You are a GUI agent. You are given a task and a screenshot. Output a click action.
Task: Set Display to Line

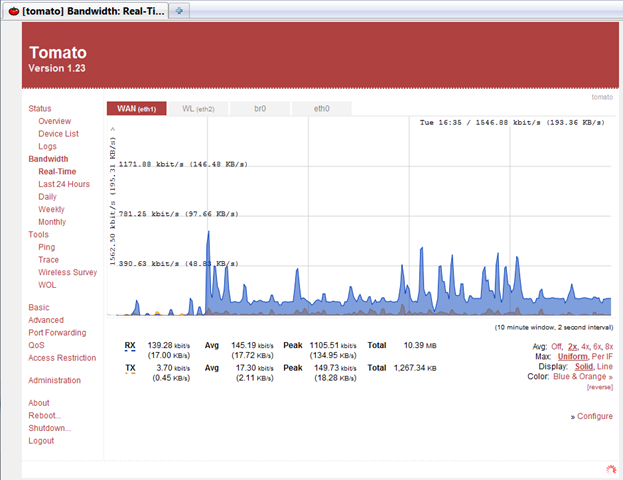605,366
